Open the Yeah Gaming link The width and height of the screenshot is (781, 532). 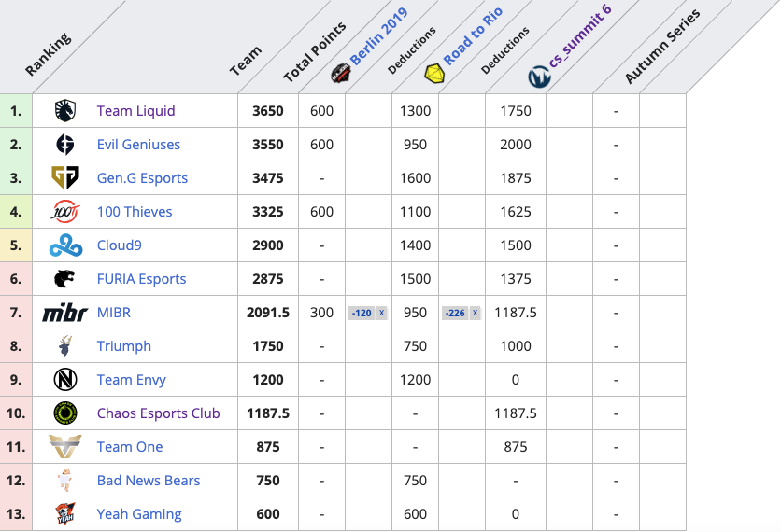[139, 513]
